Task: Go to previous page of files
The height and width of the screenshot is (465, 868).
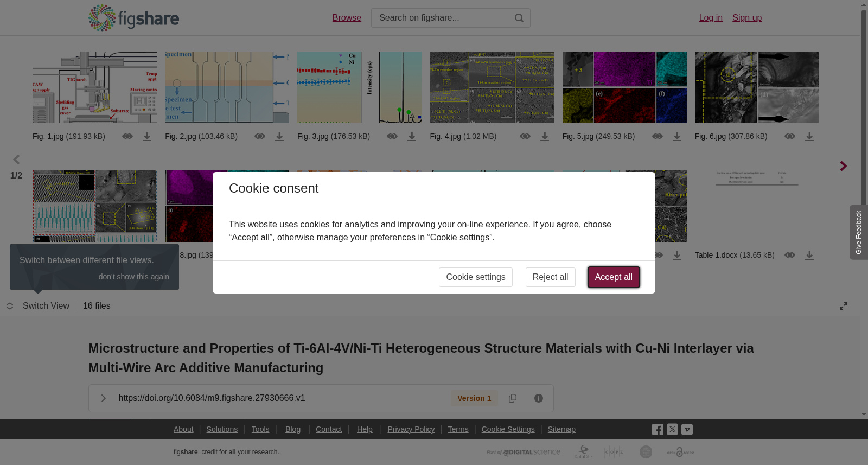Action: click(x=16, y=160)
